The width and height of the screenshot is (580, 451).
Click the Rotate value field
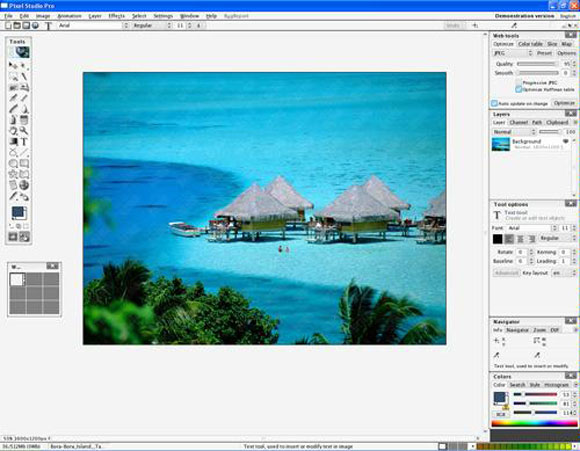tap(522, 252)
